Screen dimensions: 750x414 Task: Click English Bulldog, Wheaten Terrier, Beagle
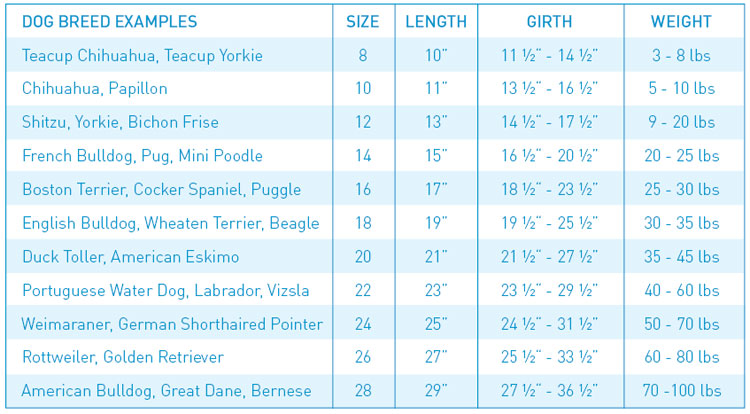(170, 223)
